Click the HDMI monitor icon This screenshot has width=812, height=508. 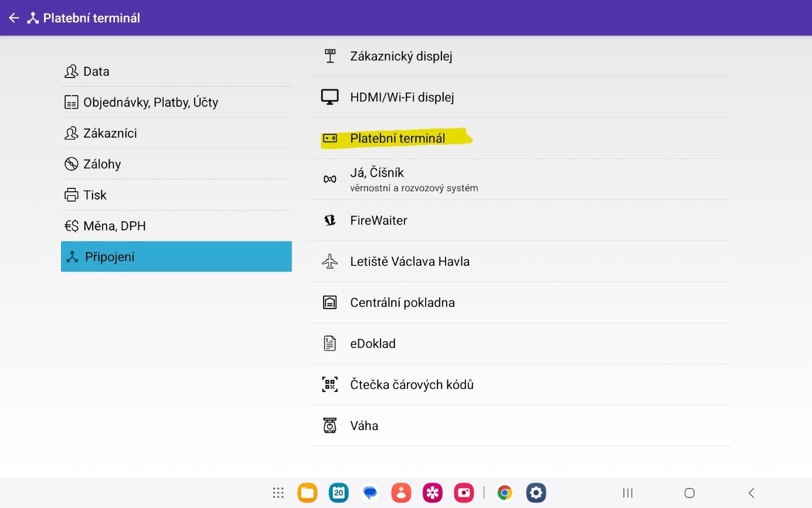click(x=330, y=97)
